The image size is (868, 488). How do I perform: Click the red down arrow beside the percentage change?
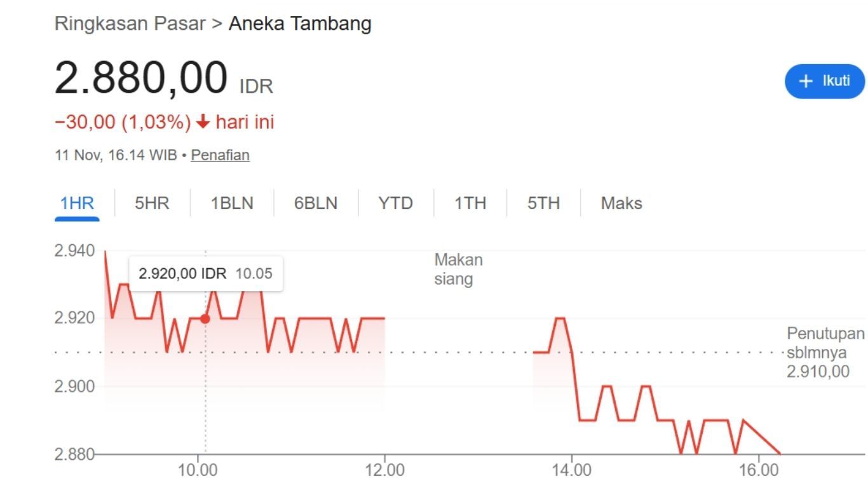203,121
